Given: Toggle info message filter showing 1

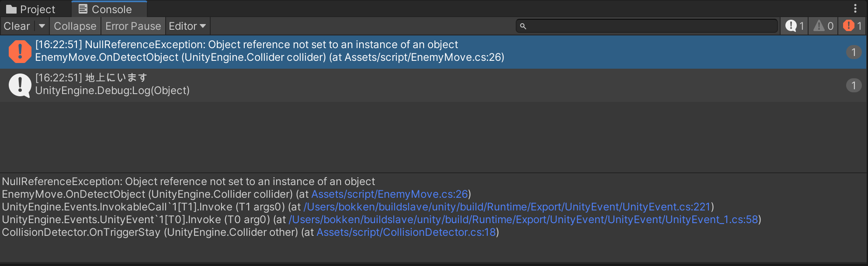Looking at the screenshot, I should [x=795, y=26].
